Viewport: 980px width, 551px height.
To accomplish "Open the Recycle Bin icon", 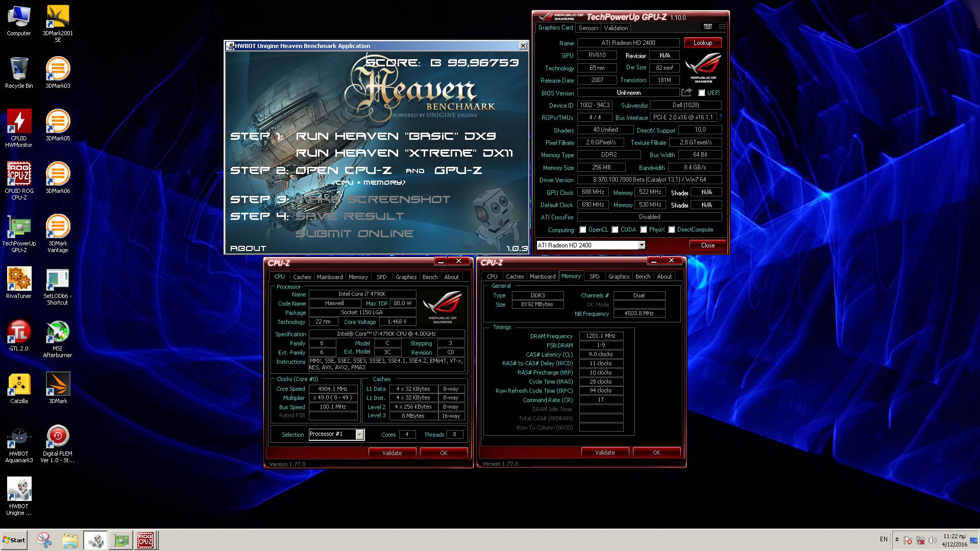I will [x=19, y=73].
